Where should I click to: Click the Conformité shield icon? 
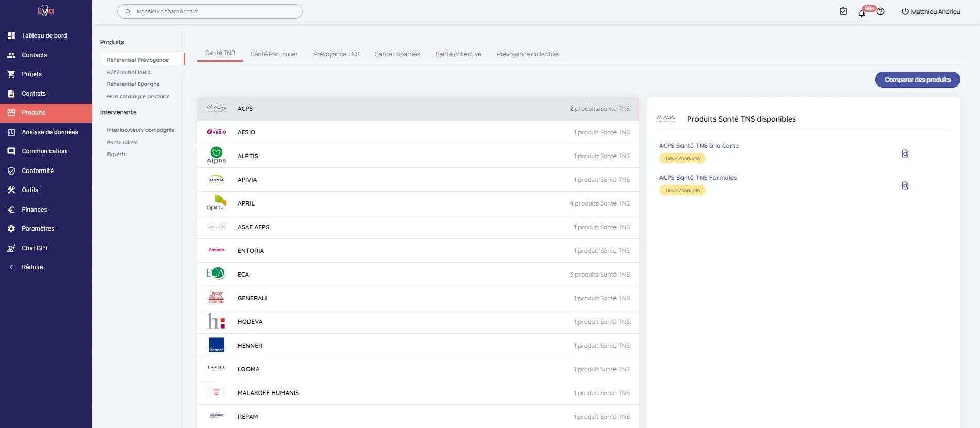pos(11,171)
